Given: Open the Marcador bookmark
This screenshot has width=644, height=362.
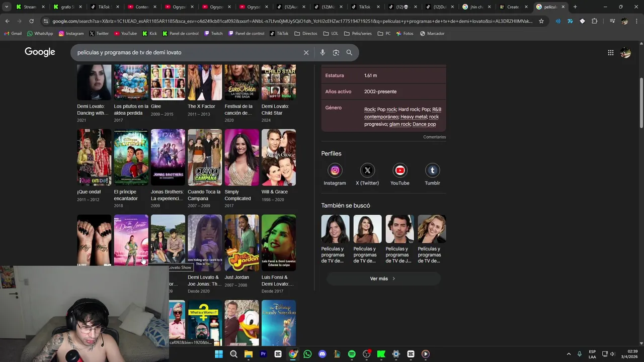Looking at the screenshot, I should pos(432,33).
